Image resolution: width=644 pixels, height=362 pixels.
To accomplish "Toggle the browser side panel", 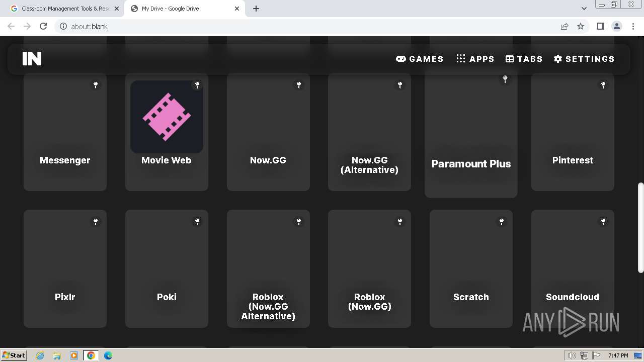I will [x=600, y=26].
